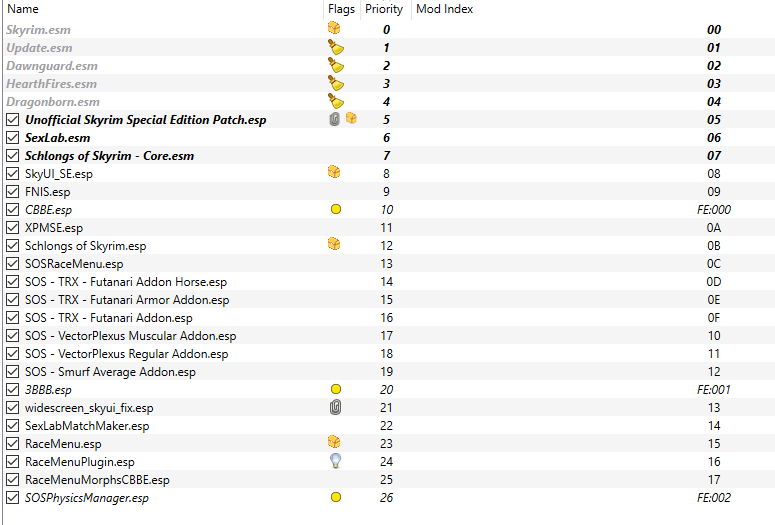Viewport: 775px width, 525px height.
Task: Select the Skyrim.esm row name
Action: point(39,30)
